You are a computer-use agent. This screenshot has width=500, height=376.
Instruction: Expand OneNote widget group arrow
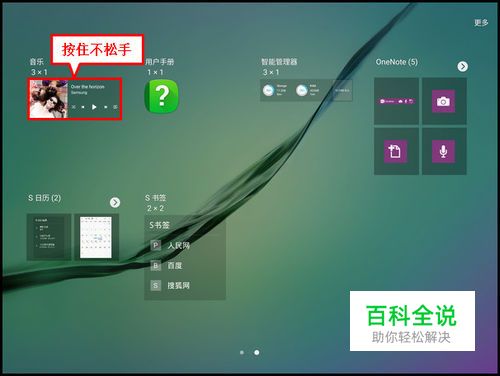[462, 66]
